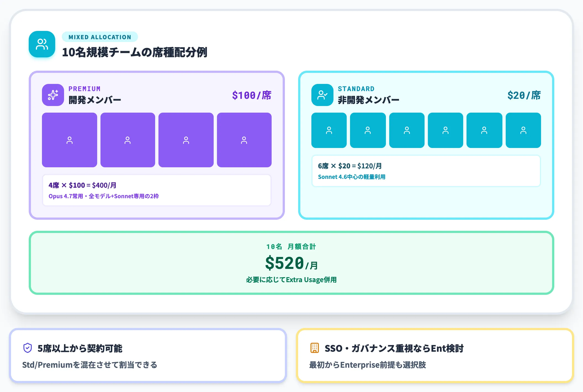
Task: Select the third purple Premium seat tile
Action: pyautogui.click(x=186, y=140)
